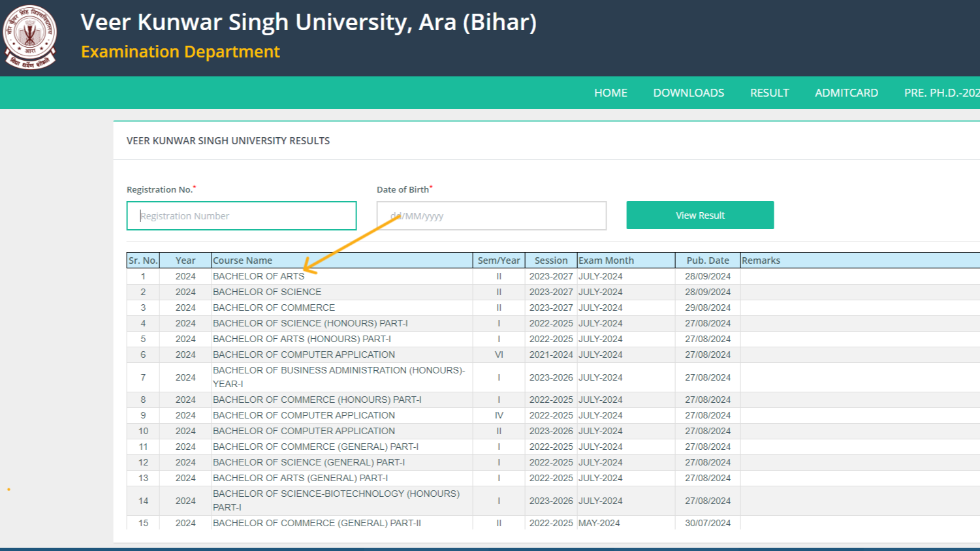Click the Pub. Date column header

coord(708,260)
